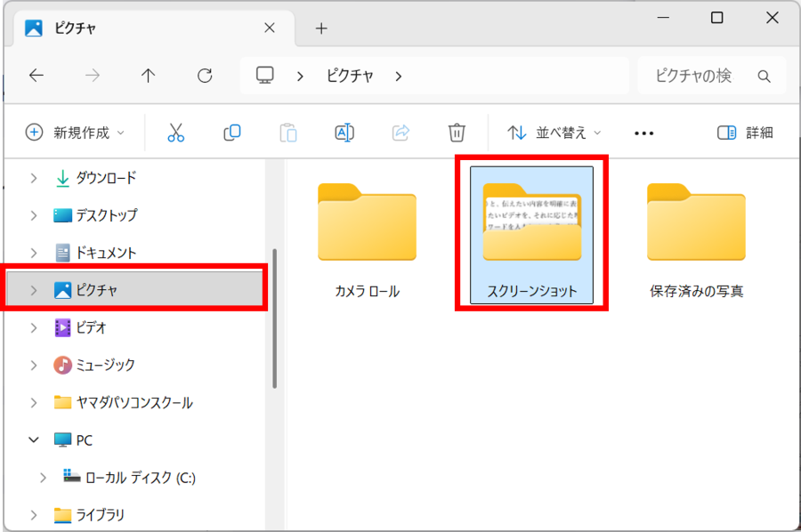Cut the selected folder
The width and height of the screenshot is (801, 532).
pyautogui.click(x=175, y=132)
